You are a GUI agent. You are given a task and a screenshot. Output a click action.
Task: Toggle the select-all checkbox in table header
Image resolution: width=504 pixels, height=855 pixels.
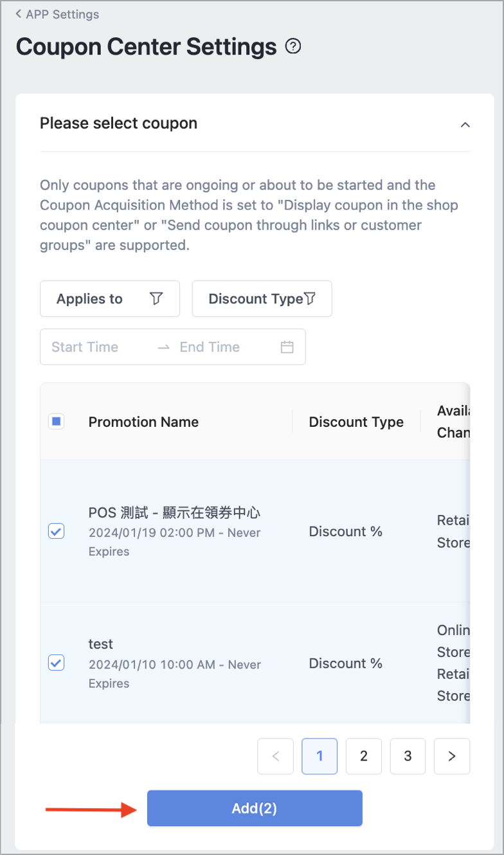56,422
